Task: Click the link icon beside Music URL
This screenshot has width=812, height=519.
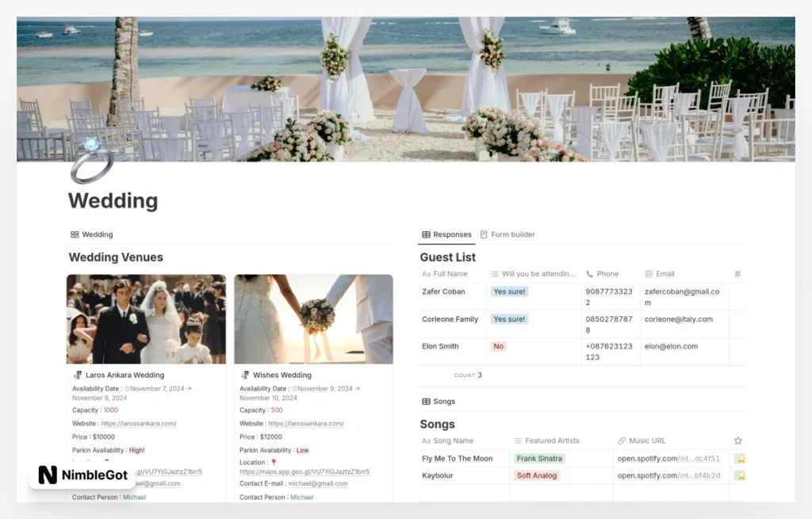Action: click(x=622, y=441)
